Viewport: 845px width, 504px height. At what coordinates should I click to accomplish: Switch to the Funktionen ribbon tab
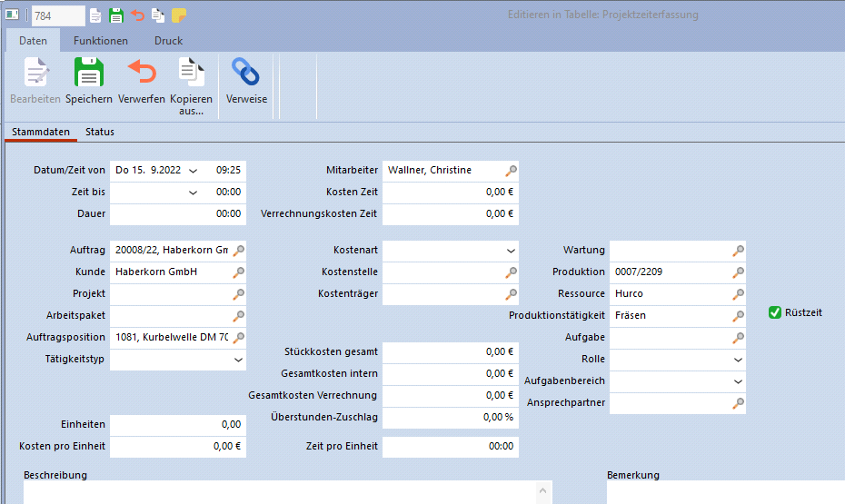tap(100, 41)
